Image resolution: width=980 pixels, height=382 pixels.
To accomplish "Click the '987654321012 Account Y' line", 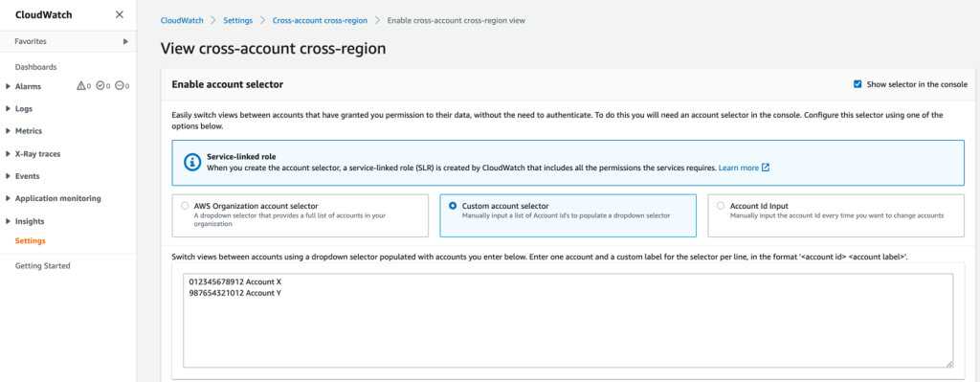I will [x=235, y=293].
